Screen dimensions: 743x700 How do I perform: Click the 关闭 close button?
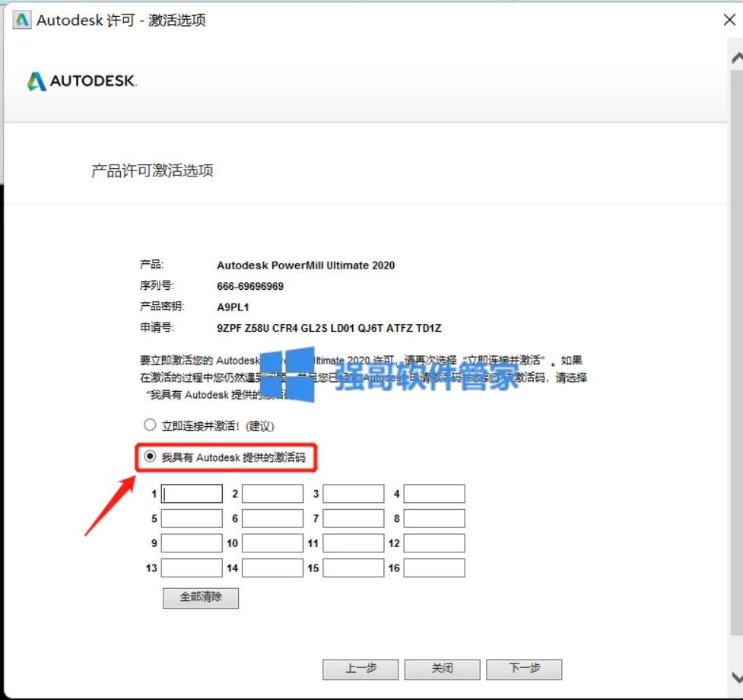click(x=442, y=670)
